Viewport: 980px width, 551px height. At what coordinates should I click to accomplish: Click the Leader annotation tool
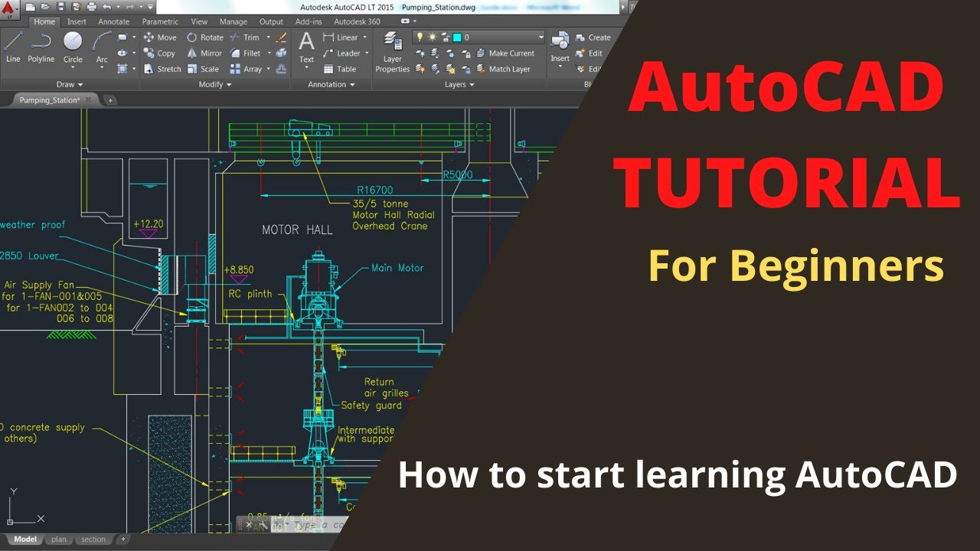pyautogui.click(x=341, y=54)
